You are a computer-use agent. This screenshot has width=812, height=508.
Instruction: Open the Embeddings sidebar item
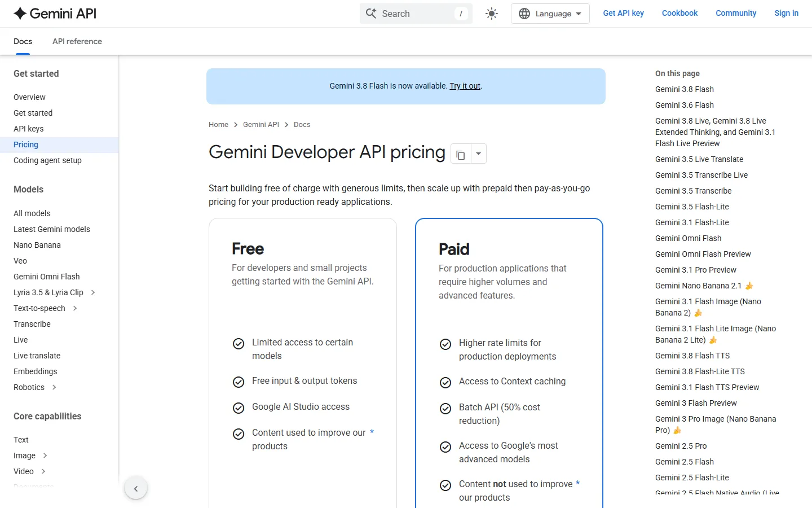pos(36,371)
